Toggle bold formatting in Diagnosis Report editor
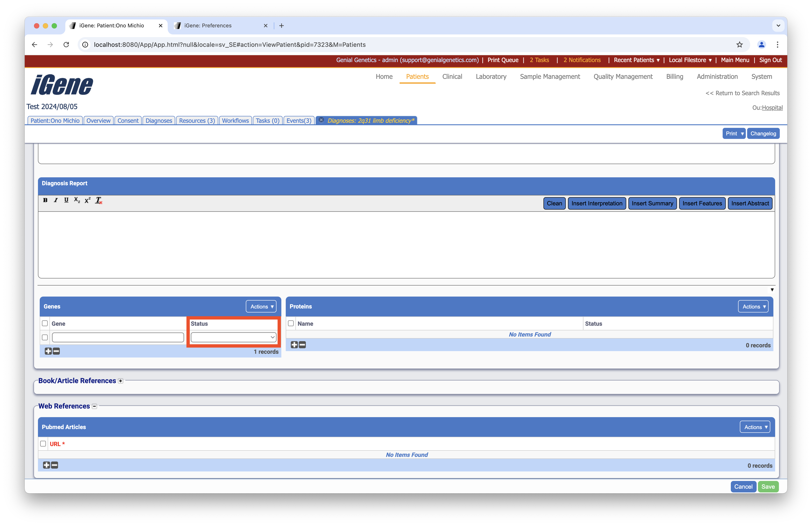The width and height of the screenshot is (812, 526). tap(45, 200)
